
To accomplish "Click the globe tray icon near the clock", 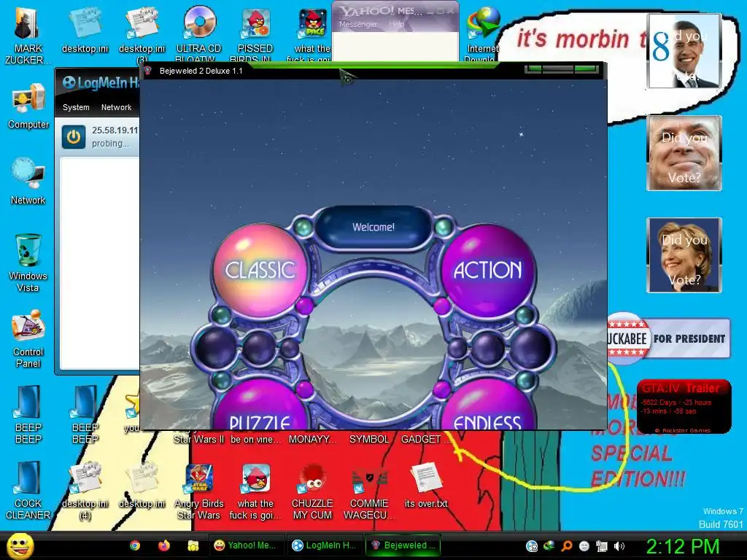I will tap(532, 546).
